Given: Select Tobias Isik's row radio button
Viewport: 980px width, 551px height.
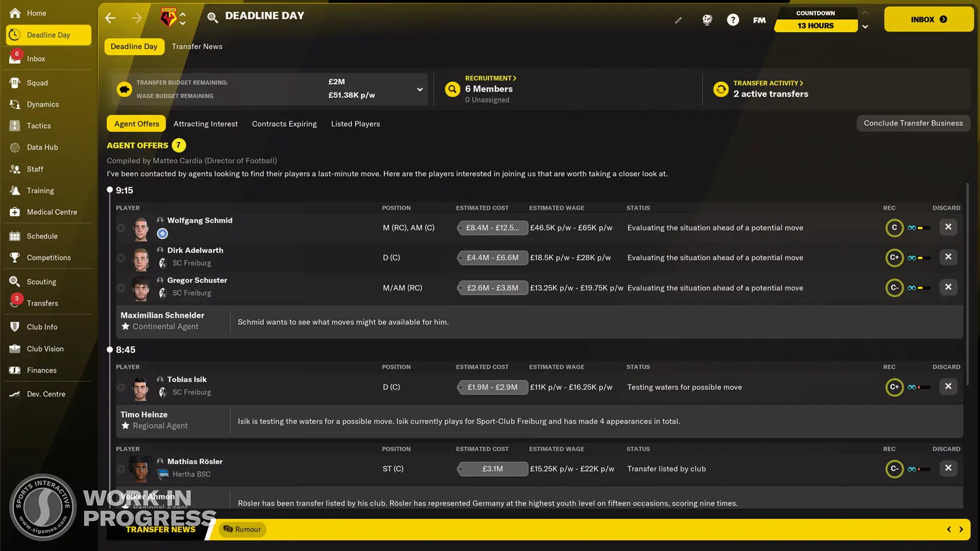Looking at the screenshot, I should [x=121, y=387].
